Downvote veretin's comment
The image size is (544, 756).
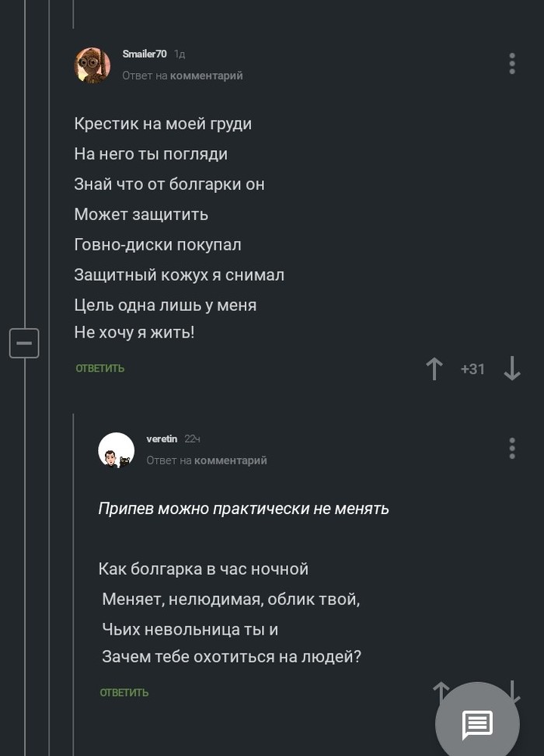pyautogui.click(x=514, y=688)
